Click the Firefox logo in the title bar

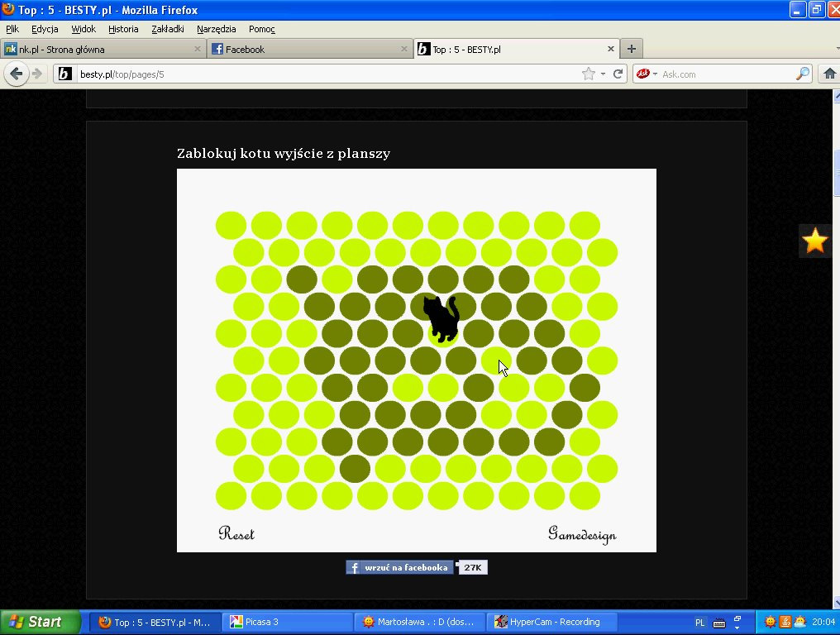pyautogui.click(x=8, y=9)
